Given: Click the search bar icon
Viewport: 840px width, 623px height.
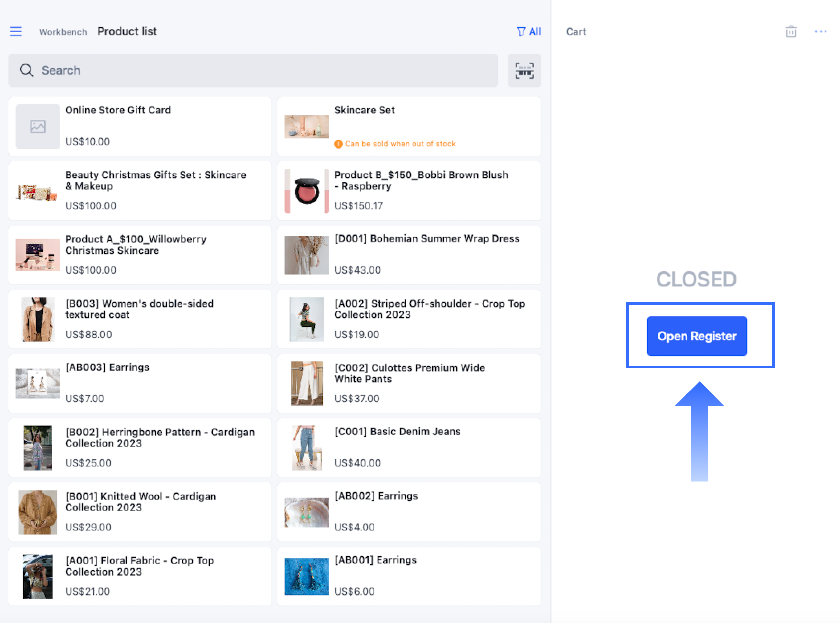Looking at the screenshot, I should (x=27, y=71).
